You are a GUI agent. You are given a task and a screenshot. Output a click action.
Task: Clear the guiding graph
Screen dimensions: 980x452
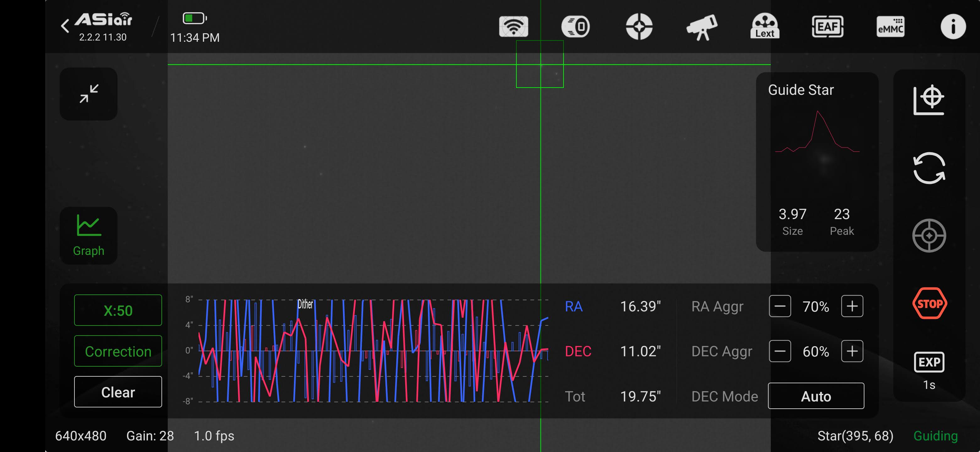[118, 392]
